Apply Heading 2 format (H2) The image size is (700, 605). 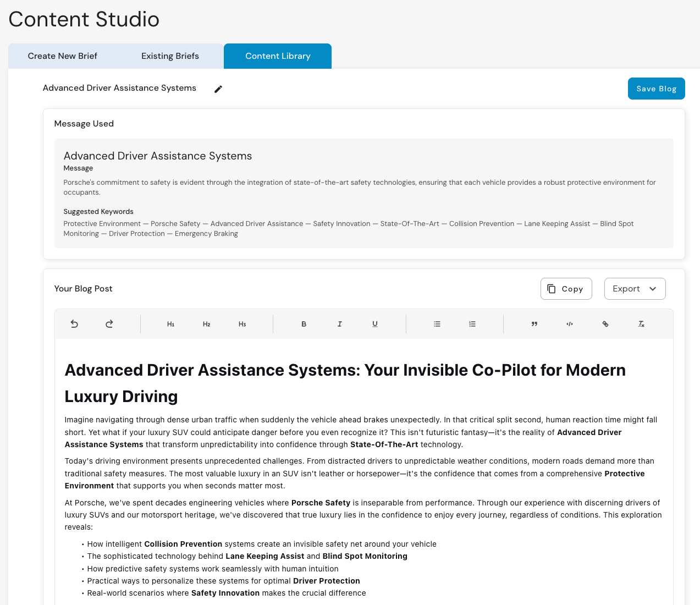[x=207, y=324]
